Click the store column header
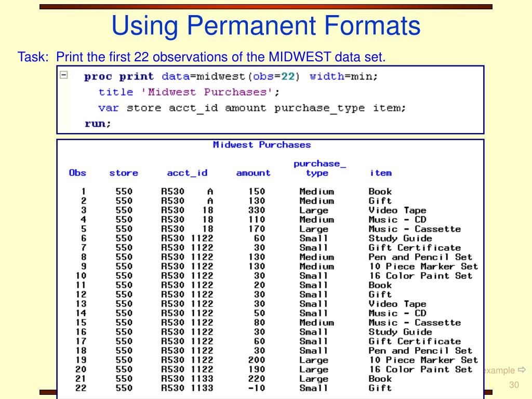The width and height of the screenshot is (532, 399). tap(124, 173)
